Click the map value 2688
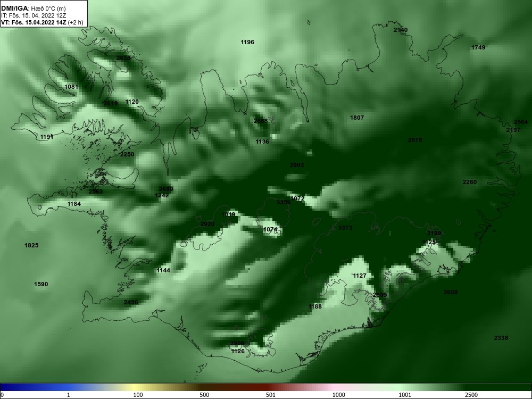The image size is (532, 399). pyautogui.click(x=261, y=121)
